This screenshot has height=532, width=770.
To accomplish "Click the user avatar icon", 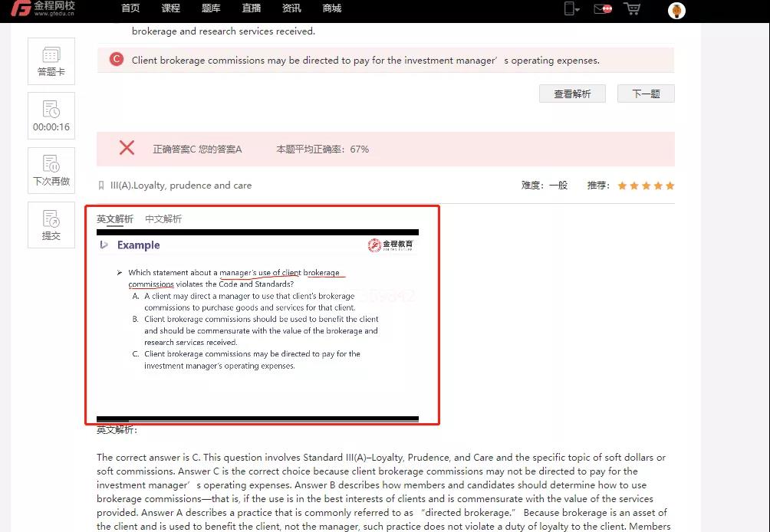I will [676, 10].
